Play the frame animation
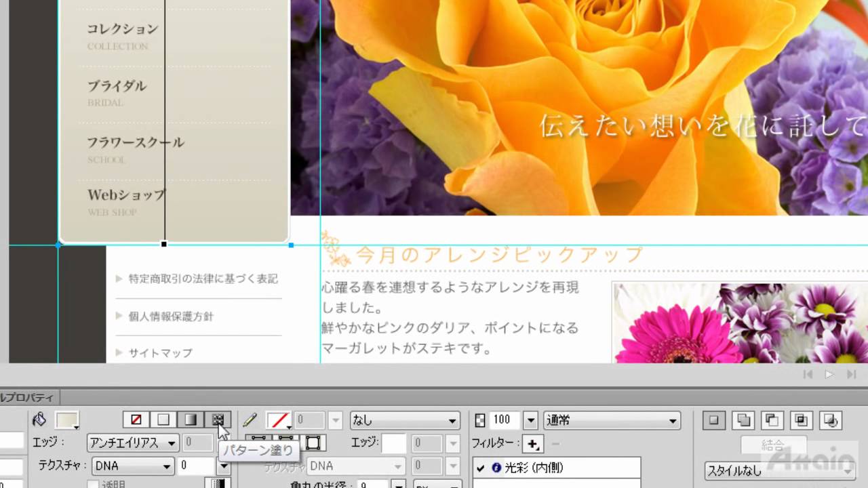Viewport: 868px width, 488px height. [x=829, y=374]
